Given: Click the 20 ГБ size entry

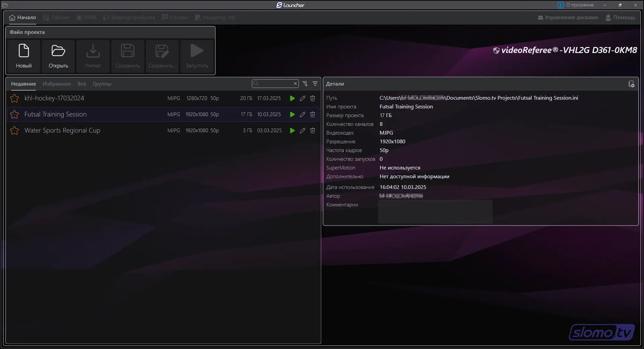Looking at the screenshot, I should [x=246, y=98].
